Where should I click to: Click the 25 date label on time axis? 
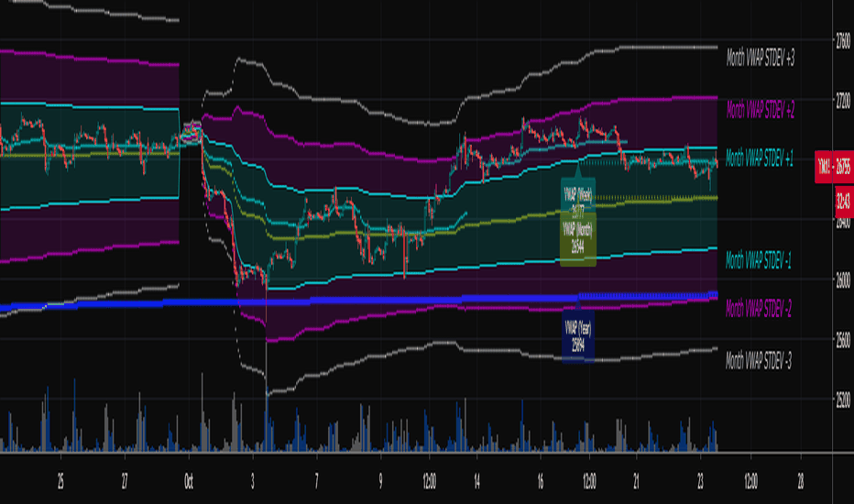60,481
